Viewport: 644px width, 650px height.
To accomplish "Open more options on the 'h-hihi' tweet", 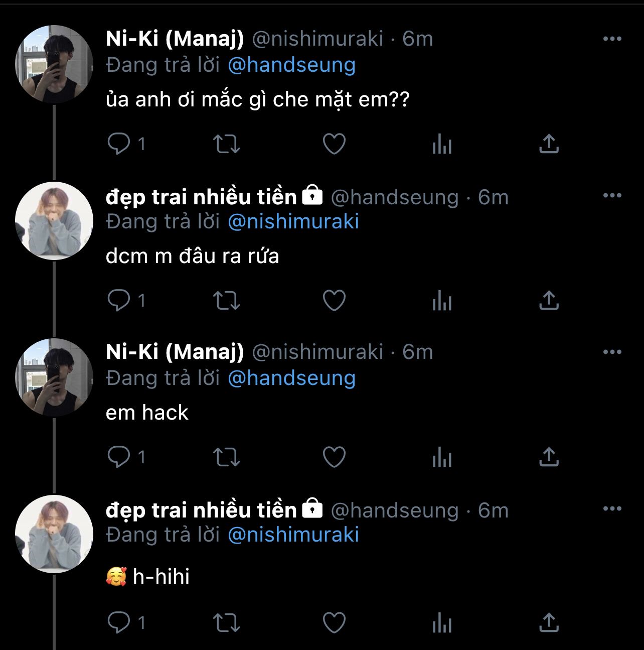I will [x=612, y=509].
